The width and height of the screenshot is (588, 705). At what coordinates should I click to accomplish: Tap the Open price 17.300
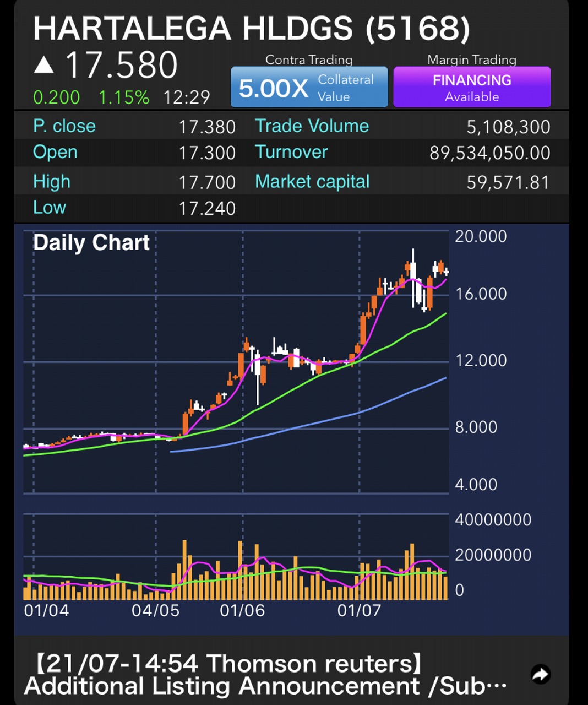click(207, 153)
